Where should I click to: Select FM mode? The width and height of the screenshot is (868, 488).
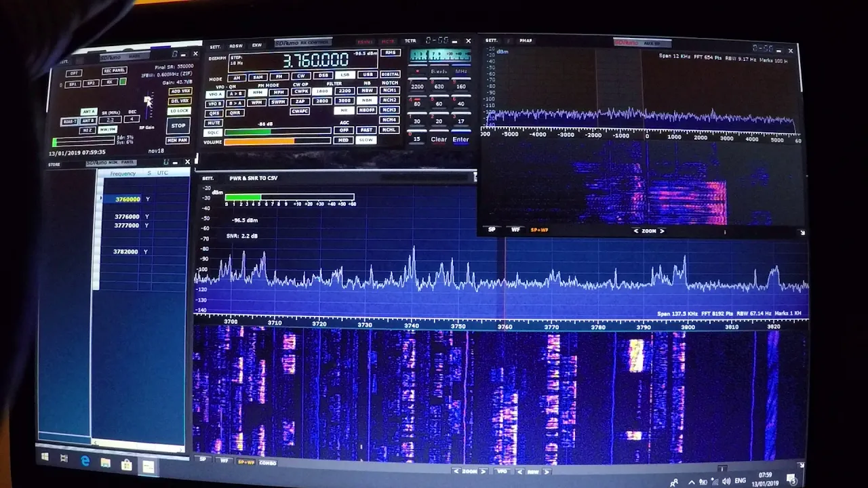pyautogui.click(x=279, y=77)
